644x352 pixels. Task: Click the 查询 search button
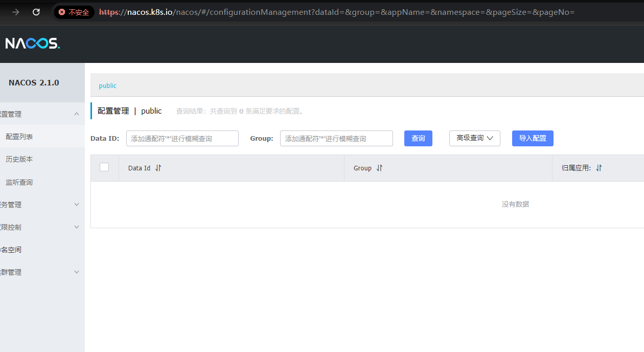[418, 138]
